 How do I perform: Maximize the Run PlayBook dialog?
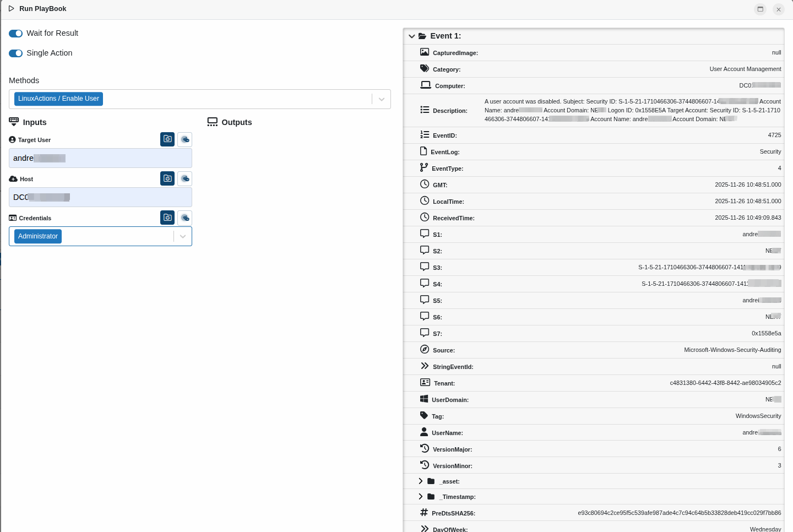(760, 9)
